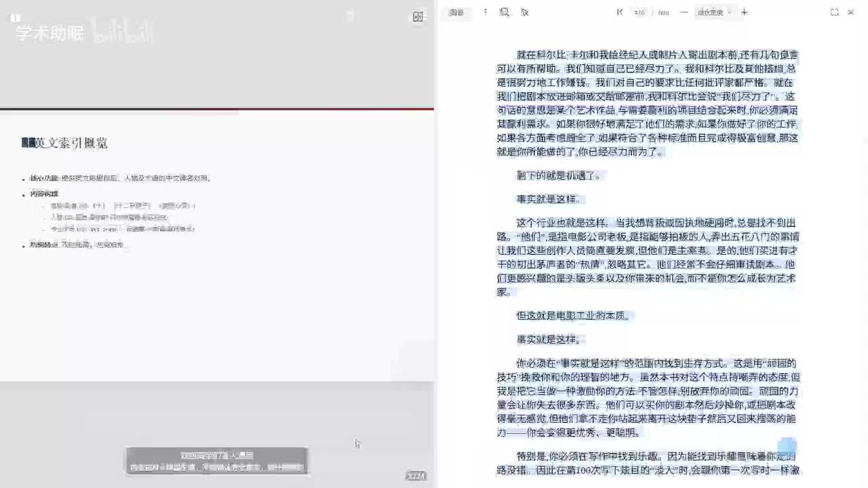Click line 但这就是电影工业的本质
Image resolution: width=868 pixels, height=488 pixels.
[x=574, y=315]
